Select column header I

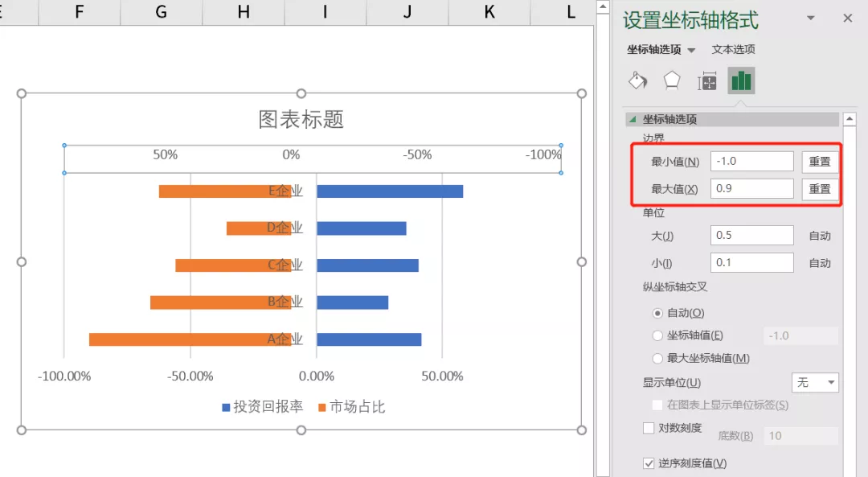(325, 12)
